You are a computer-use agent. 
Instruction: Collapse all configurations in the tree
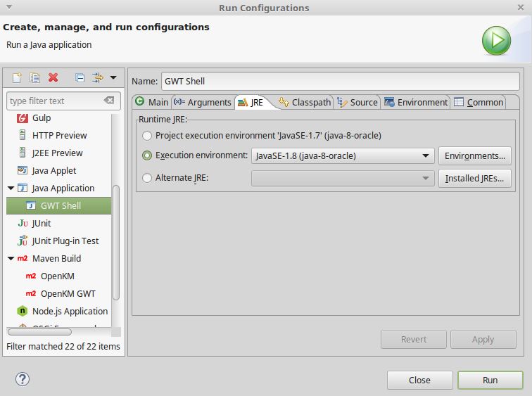pyautogui.click(x=80, y=78)
